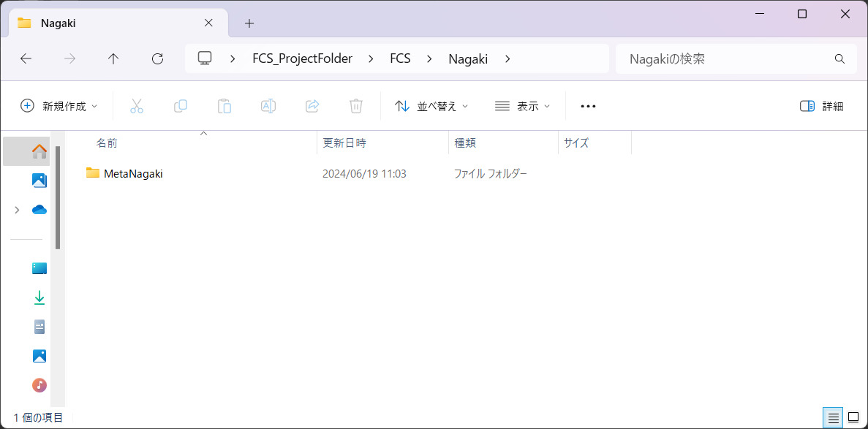Click the Share icon in toolbar

pyautogui.click(x=312, y=106)
